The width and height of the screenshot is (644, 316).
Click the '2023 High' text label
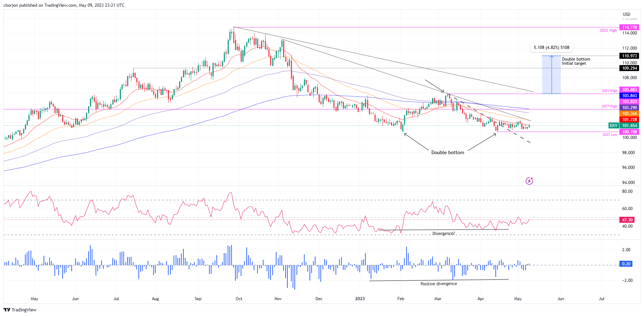click(x=609, y=91)
